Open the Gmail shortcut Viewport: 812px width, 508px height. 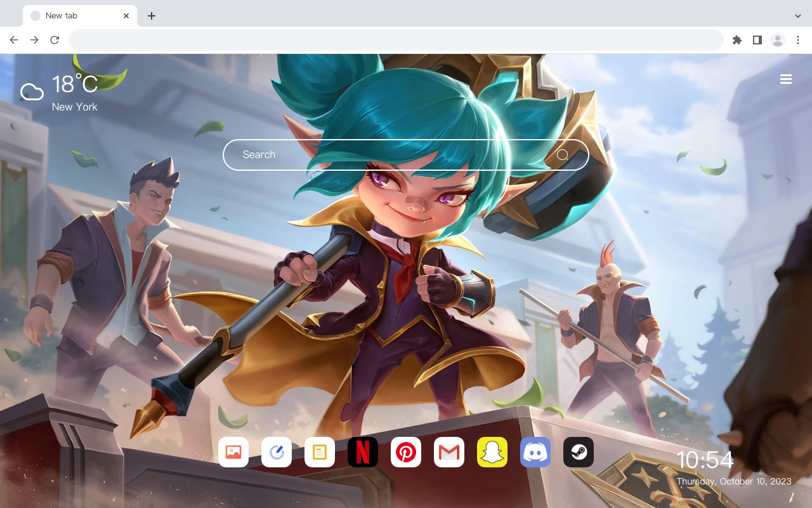(449, 452)
